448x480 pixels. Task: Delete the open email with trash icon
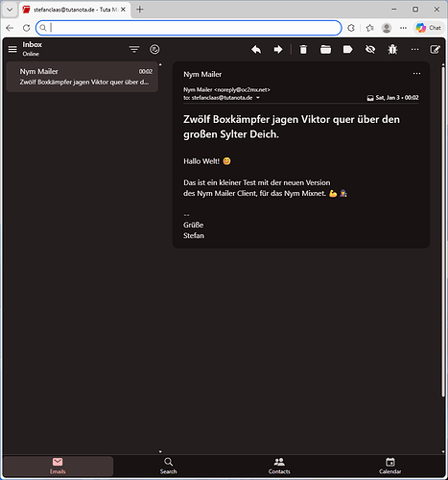(303, 49)
